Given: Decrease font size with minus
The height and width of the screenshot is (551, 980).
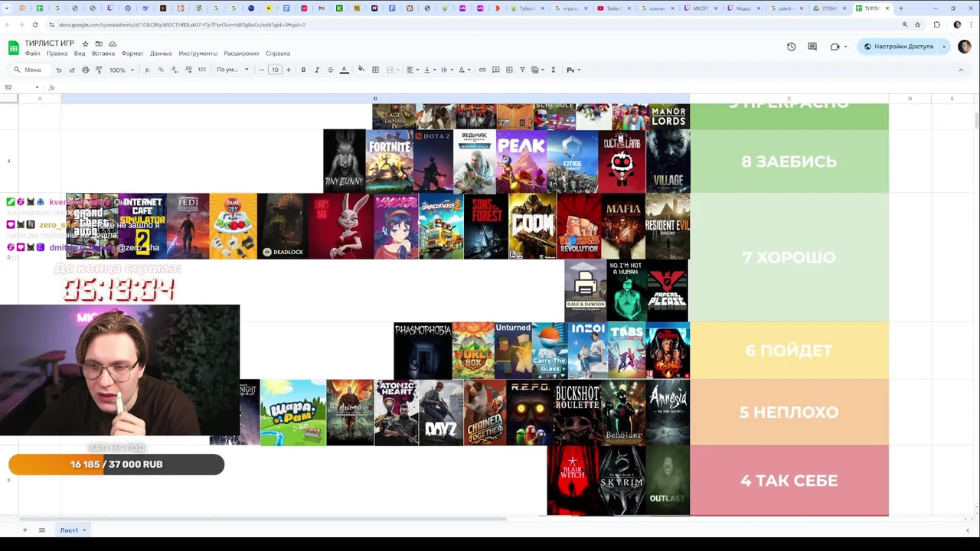Looking at the screenshot, I should point(262,70).
